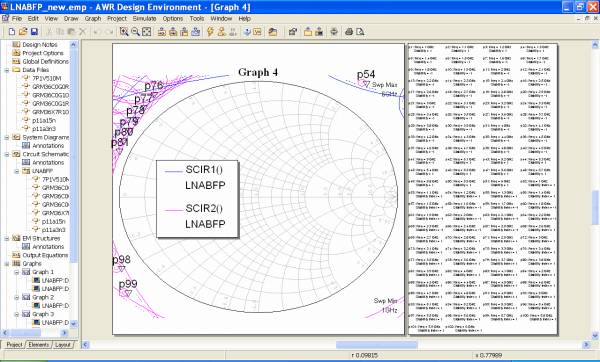Image resolution: width=600 pixels, height=362 pixels.
Task: Select 7P1V510M under Data Files
Action: coord(46,78)
